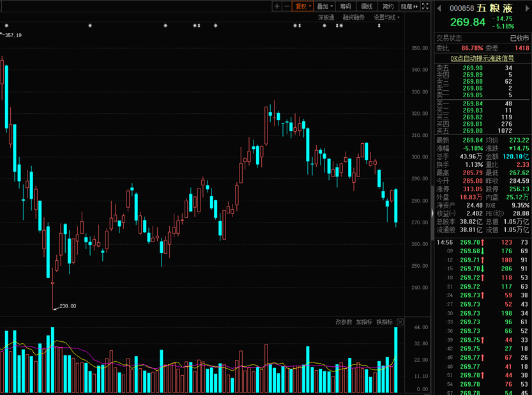Click the 最高 value 285.79
The width and height of the screenshot is (532, 395).
click(473, 173)
